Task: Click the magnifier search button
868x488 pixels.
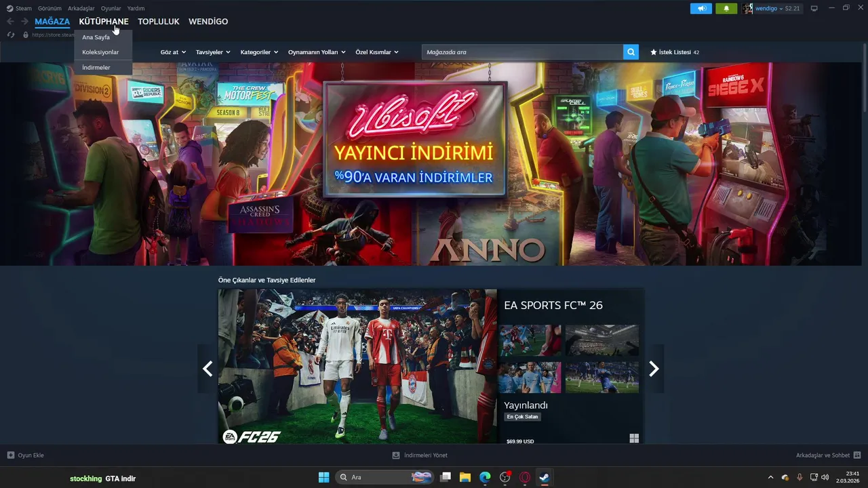Action: pyautogui.click(x=631, y=52)
